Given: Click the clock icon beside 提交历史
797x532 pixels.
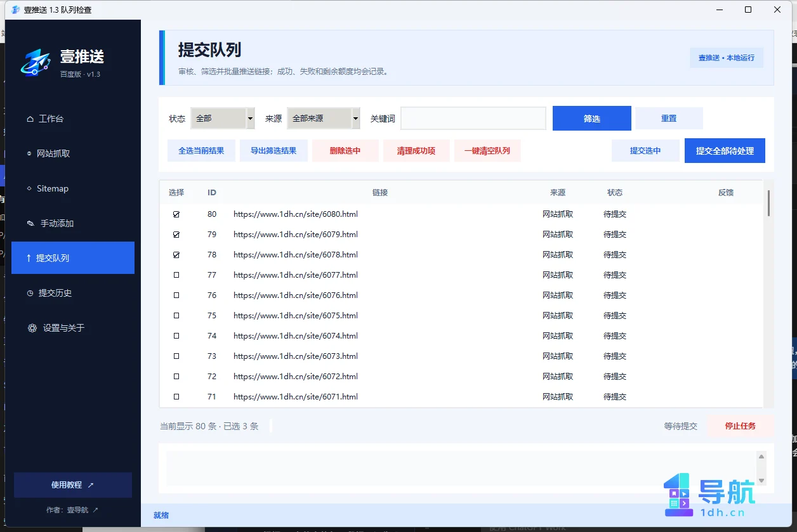Looking at the screenshot, I should pos(30,293).
